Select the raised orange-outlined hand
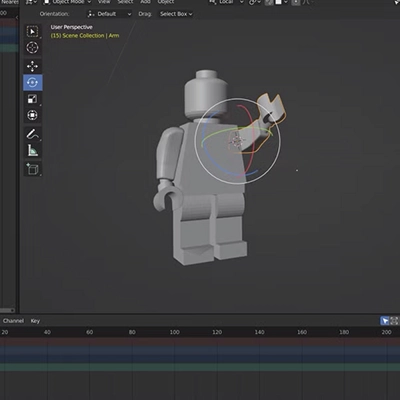The width and height of the screenshot is (400, 400). pyautogui.click(x=271, y=107)
